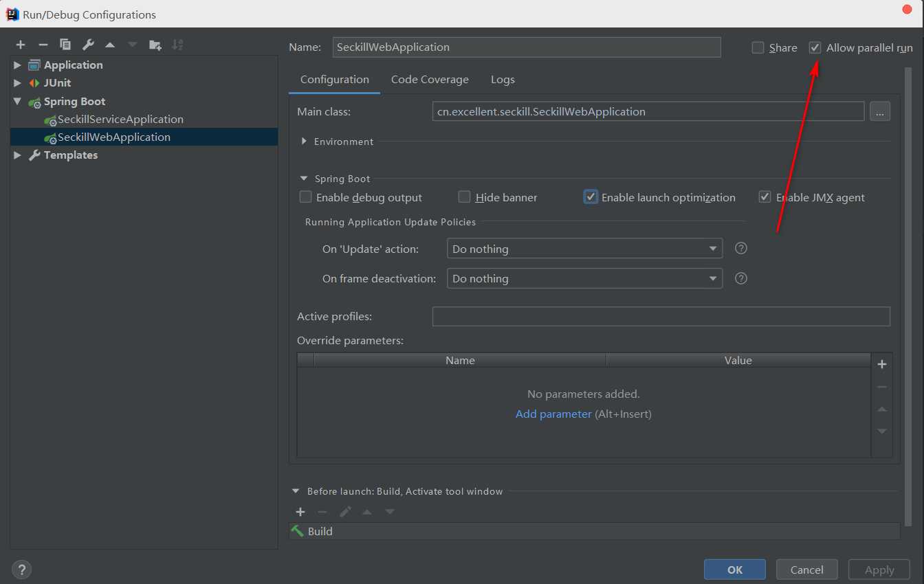
Task: Add a new configuration with plus icon
Action: 21,45
